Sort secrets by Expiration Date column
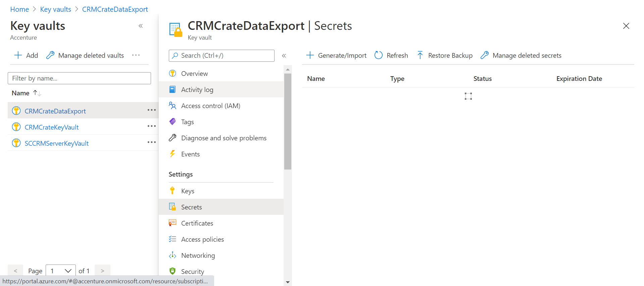This screenshot has width=644, height=286. 579,79
